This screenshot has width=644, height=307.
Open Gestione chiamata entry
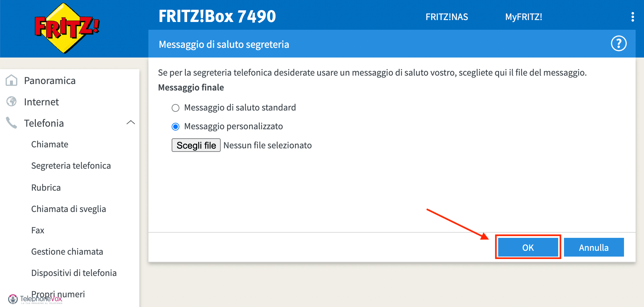[x=67, y=251]
